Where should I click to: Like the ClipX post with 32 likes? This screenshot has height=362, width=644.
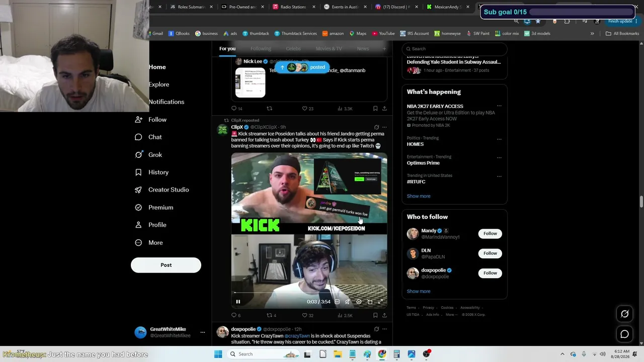pos(307,316)
